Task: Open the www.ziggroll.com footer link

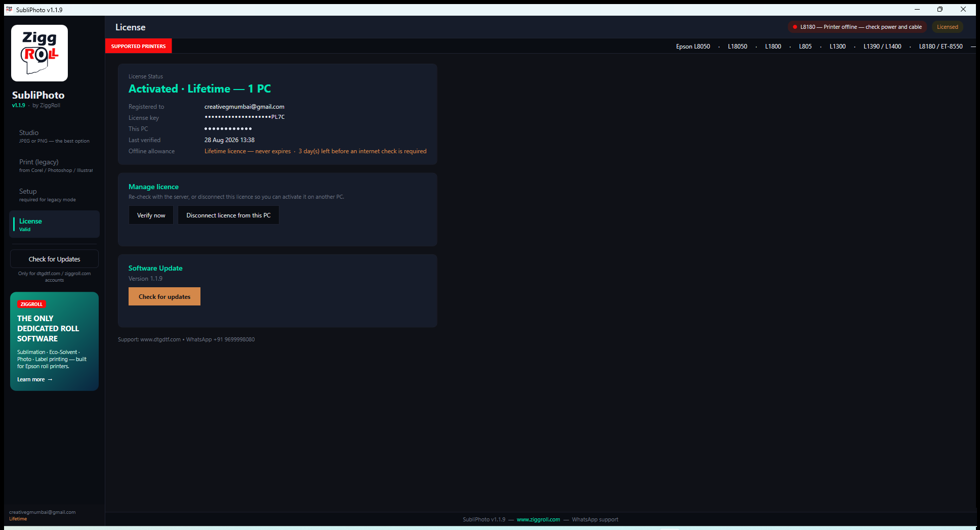Action: 538,519
